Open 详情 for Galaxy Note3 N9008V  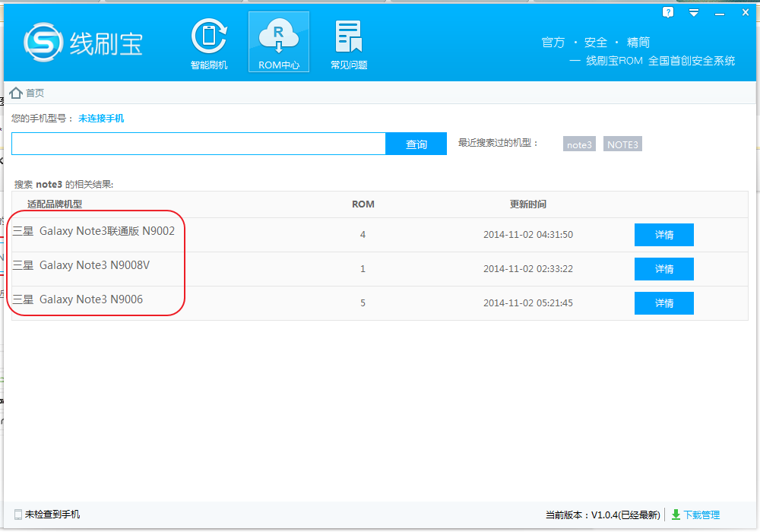click(x=664, y=269)
